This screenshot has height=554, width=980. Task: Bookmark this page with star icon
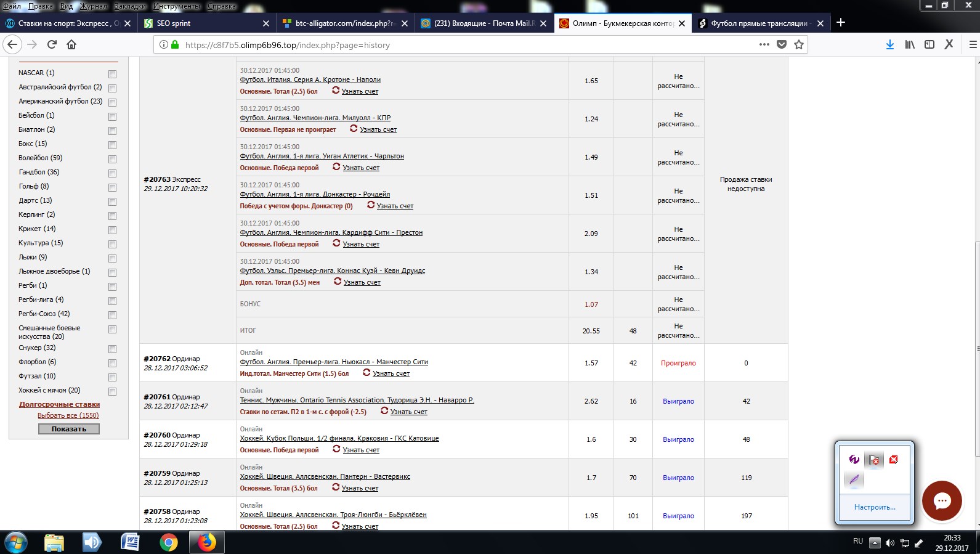coord(799,44)
